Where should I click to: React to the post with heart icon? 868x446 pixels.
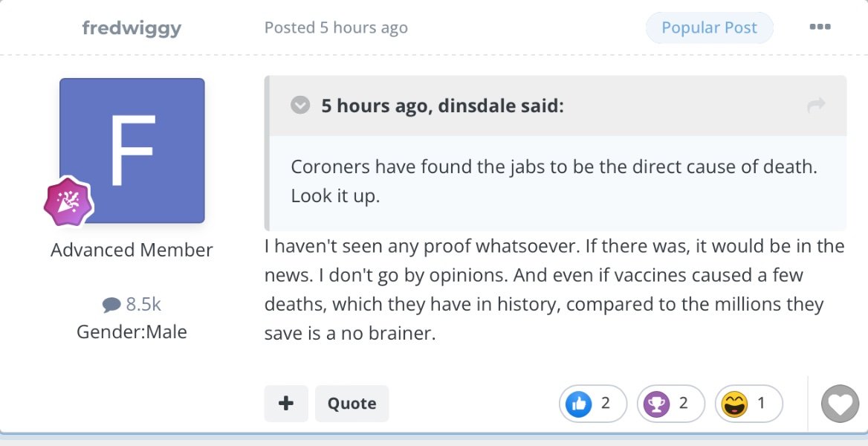(840, 404)
